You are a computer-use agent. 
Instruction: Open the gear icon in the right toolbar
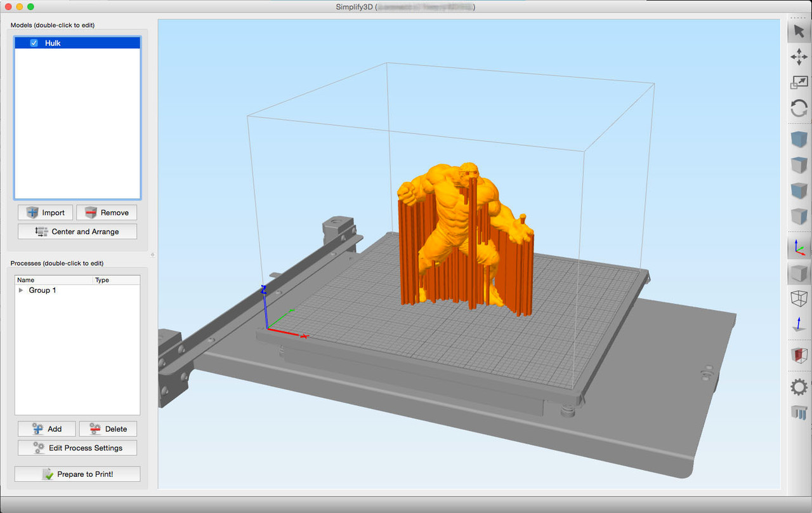pos(799,387)
